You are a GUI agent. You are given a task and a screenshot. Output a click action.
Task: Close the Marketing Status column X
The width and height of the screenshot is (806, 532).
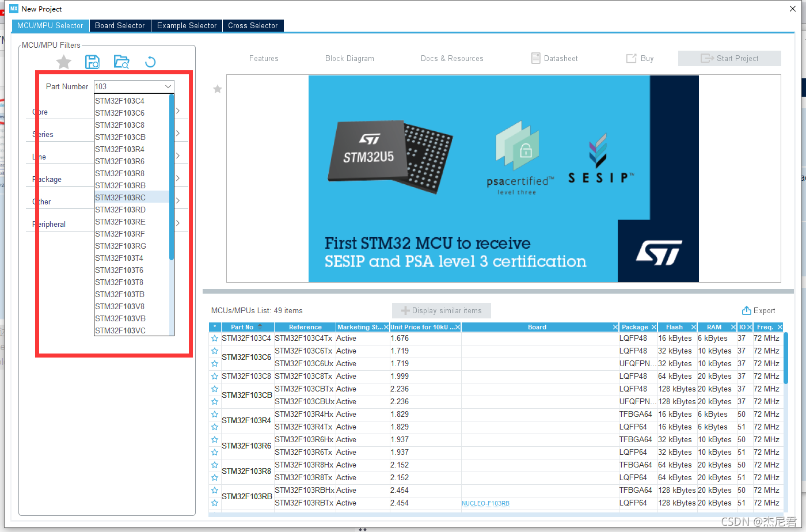[386, 327]
